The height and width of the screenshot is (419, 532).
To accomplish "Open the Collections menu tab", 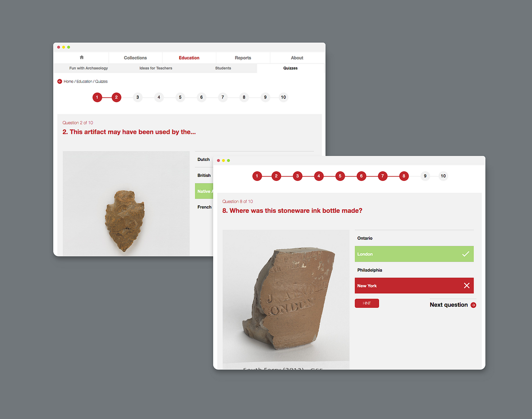I will 135,58.
